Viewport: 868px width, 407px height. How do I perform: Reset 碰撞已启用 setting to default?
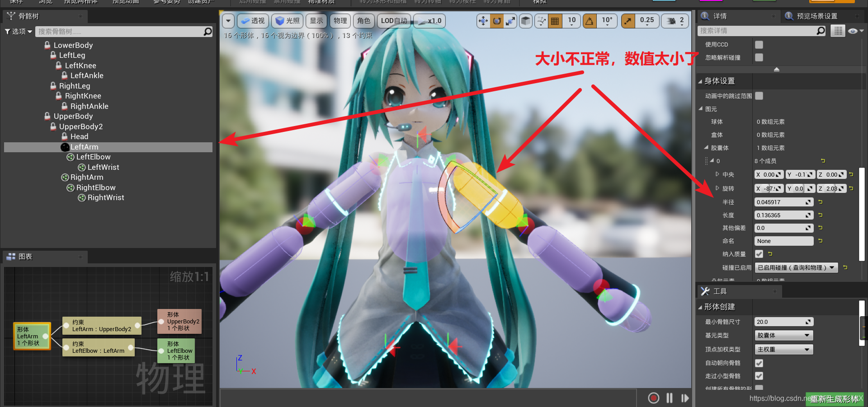(845, 267)
